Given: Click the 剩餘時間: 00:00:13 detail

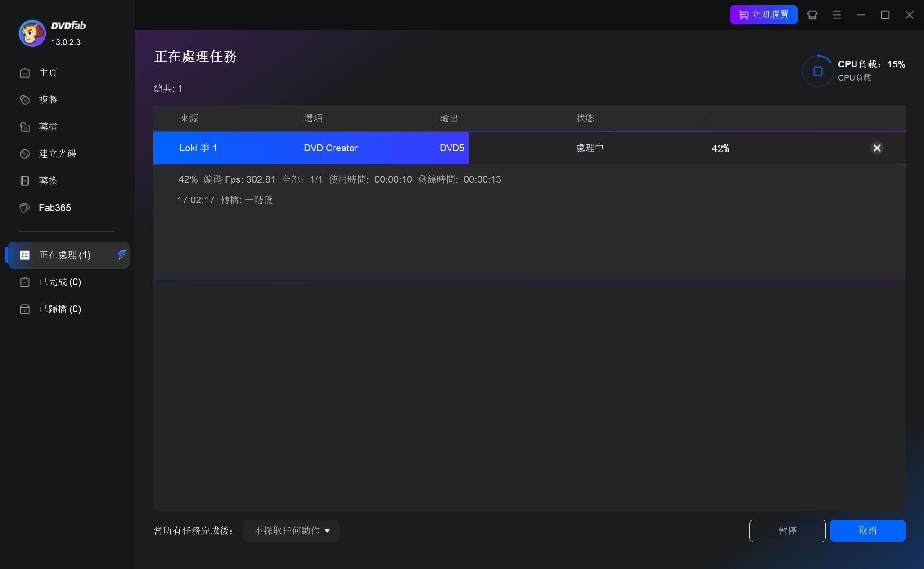Looking at the screenshot, I should click(x=459, y=179).
